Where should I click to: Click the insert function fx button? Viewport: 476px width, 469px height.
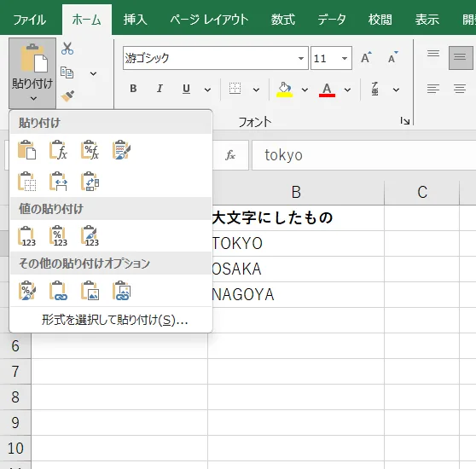[230, 155]
